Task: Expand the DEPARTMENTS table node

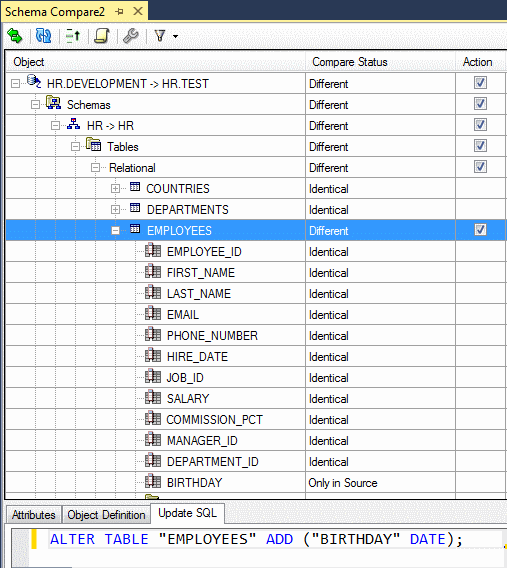Action: click(115, 210)
